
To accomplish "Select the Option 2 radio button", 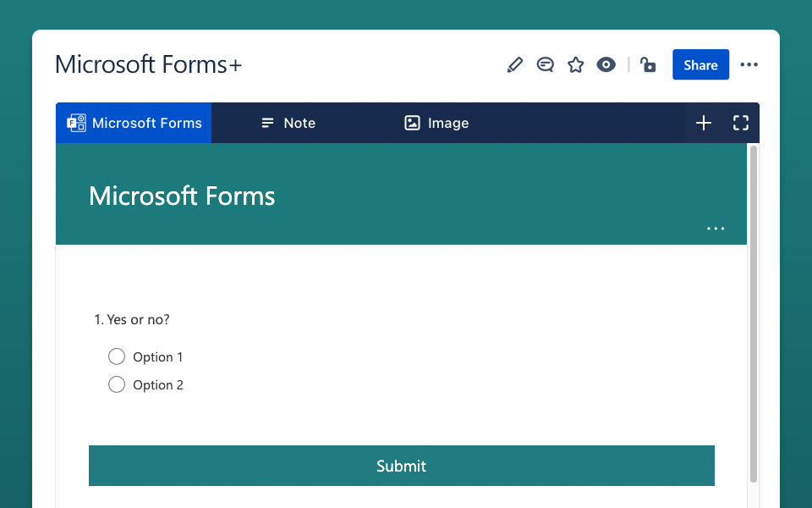I will [x=117, y=384].
